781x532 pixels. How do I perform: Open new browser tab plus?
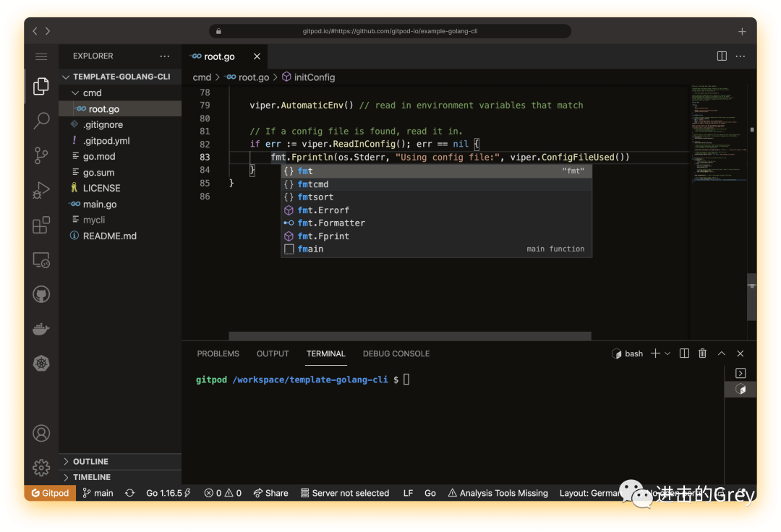[742, 31]
